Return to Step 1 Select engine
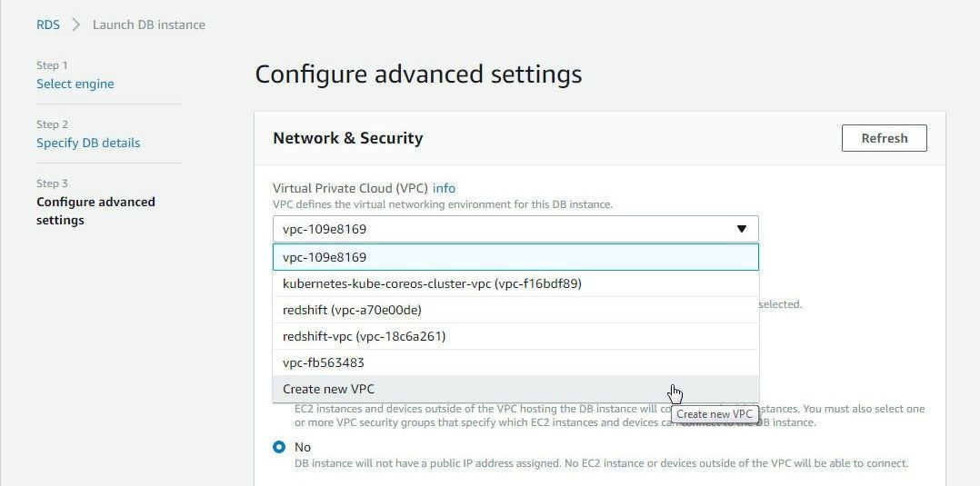The height and width of the screenshot is (486, 980). (x=75, y=84)
